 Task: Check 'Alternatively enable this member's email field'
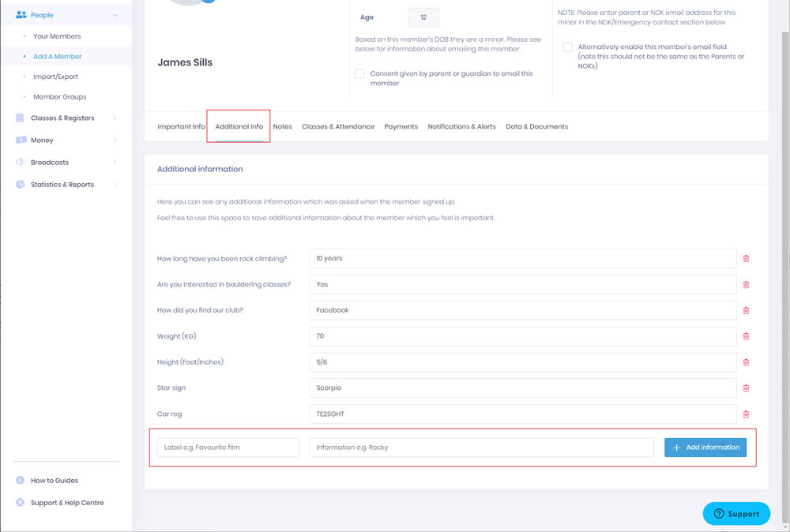(567, 47)
